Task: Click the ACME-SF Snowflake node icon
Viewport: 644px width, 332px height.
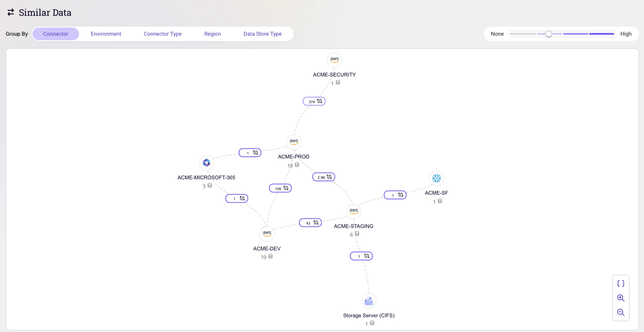Action: pyautogui.click(x=436, y=178)
